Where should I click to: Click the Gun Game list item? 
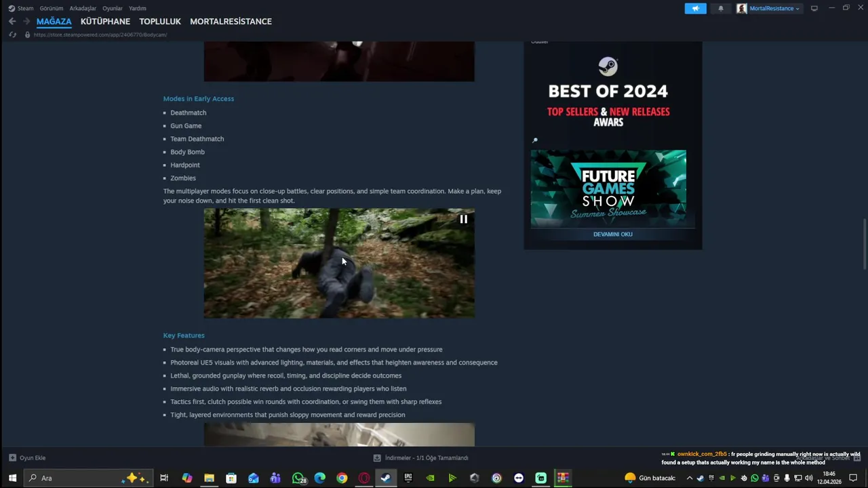[x=186, y=126]
